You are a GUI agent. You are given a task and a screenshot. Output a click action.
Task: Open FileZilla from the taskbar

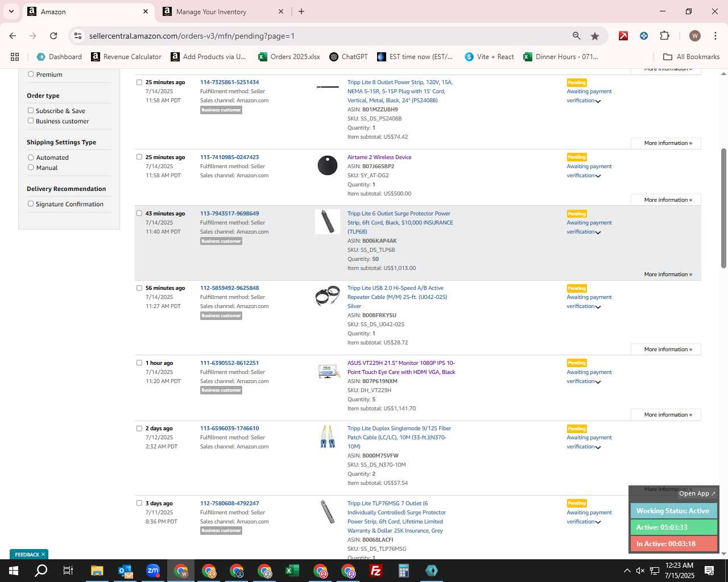376,571
